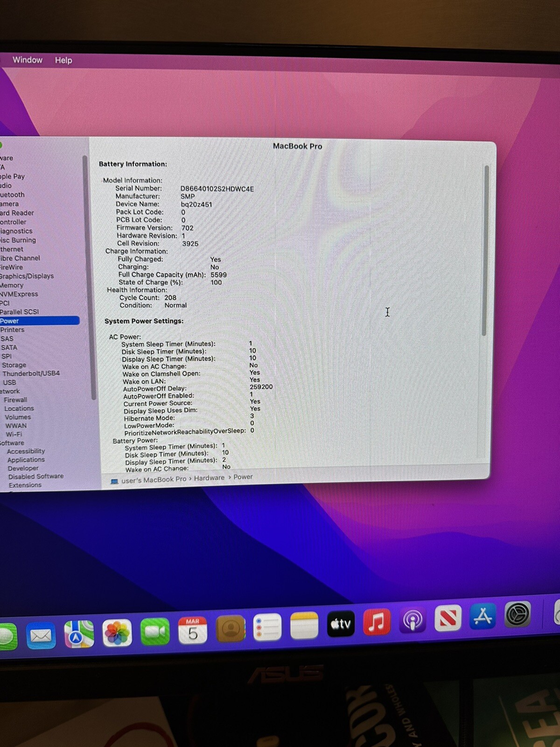Open the Controller section
Image resolution: width=560 pixels, height=747 pixels.
coord(13,222)
